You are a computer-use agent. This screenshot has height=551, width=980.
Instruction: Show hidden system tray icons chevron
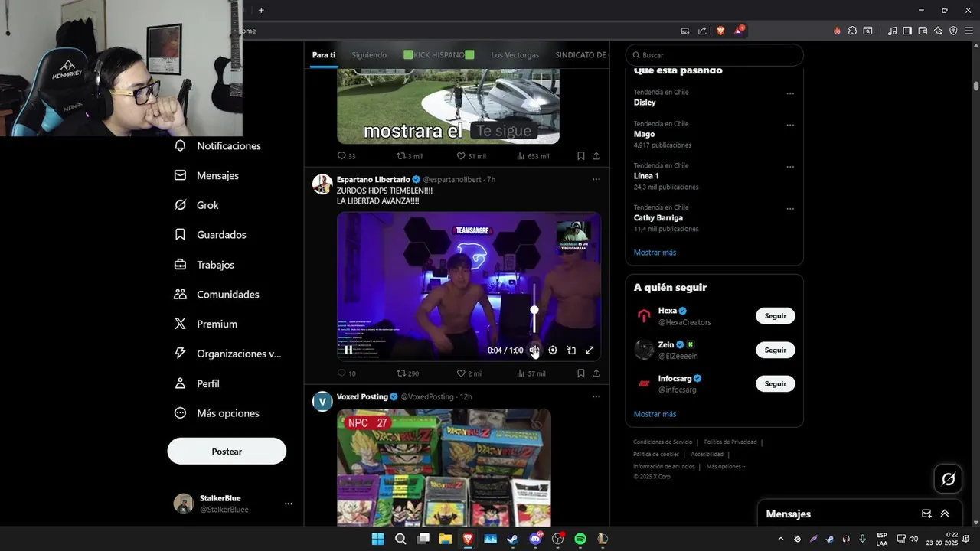781,539
